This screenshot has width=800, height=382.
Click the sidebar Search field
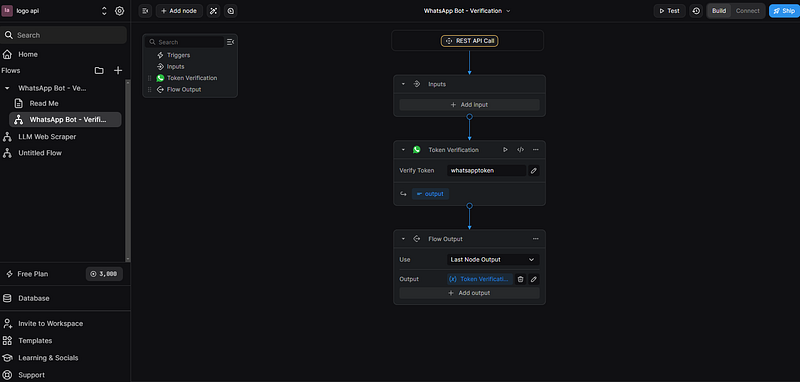(63, 35)
